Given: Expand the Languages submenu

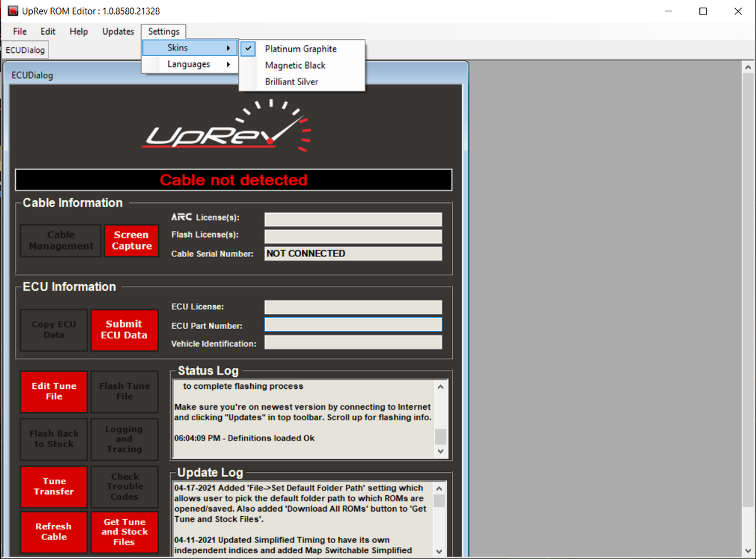Looking at the screenshot, I should (x=189, y=64).
